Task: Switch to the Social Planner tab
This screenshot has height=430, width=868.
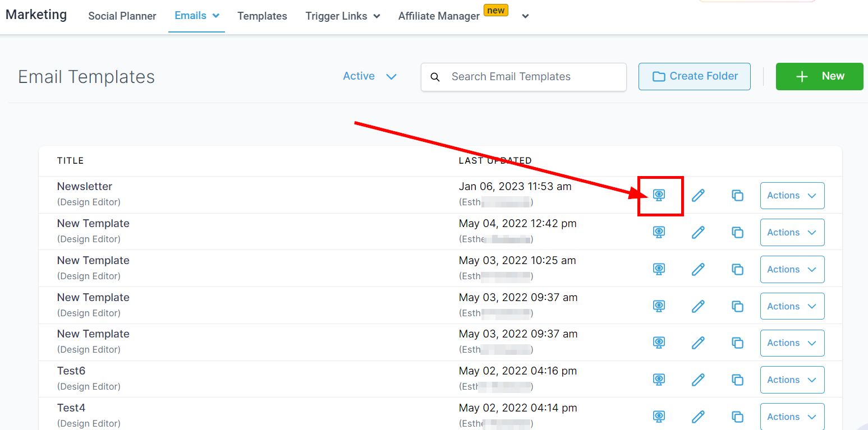Action: [x=122, y=16]
